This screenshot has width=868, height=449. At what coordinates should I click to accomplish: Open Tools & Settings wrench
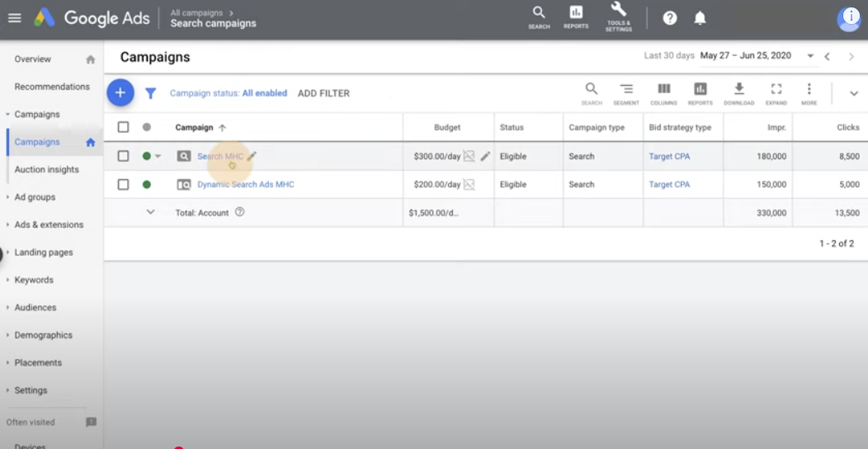point(618,17)
